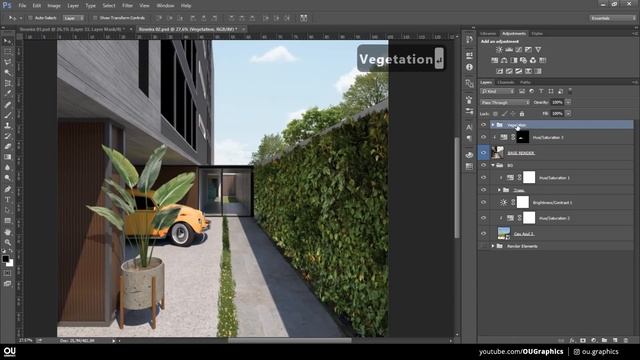Screen dimensions: 640x360
Task: Select the Hand tool
Action: pyautogui.click(x=7, y=232)
